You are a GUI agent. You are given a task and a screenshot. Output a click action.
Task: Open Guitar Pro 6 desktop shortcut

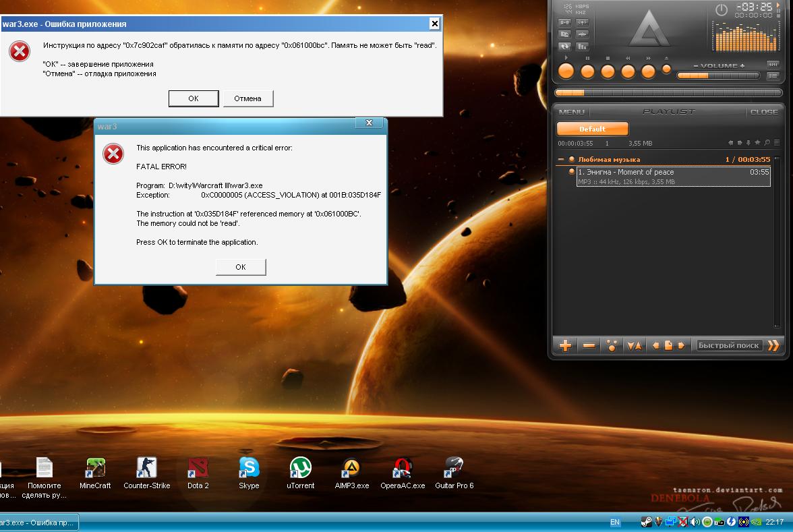click(x=454, y=473)
